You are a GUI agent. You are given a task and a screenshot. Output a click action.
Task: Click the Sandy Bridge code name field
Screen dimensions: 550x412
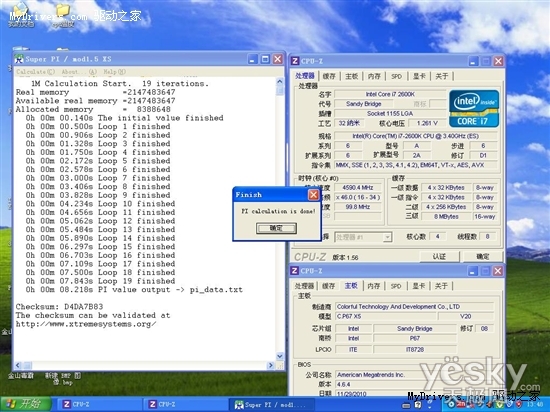[364, 104]
